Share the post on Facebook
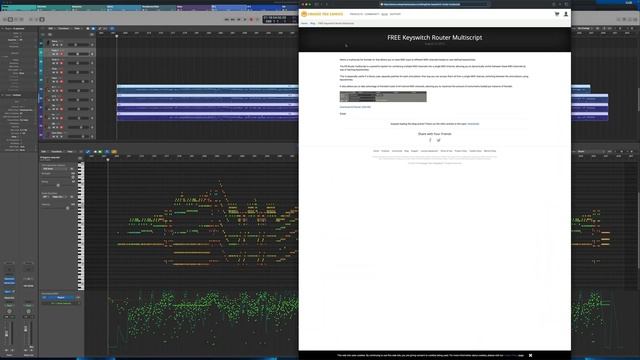This screenshot has height=360, width=640. coord(430,140)
